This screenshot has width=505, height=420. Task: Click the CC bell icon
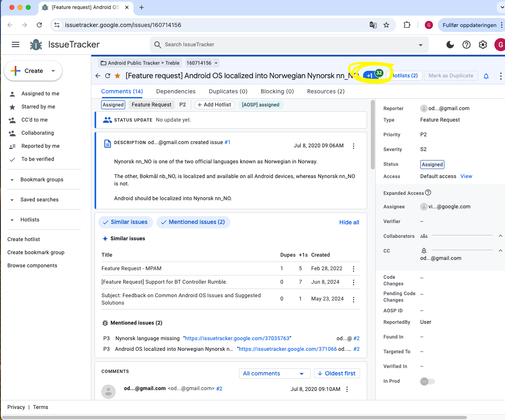[x=424, y=251]
